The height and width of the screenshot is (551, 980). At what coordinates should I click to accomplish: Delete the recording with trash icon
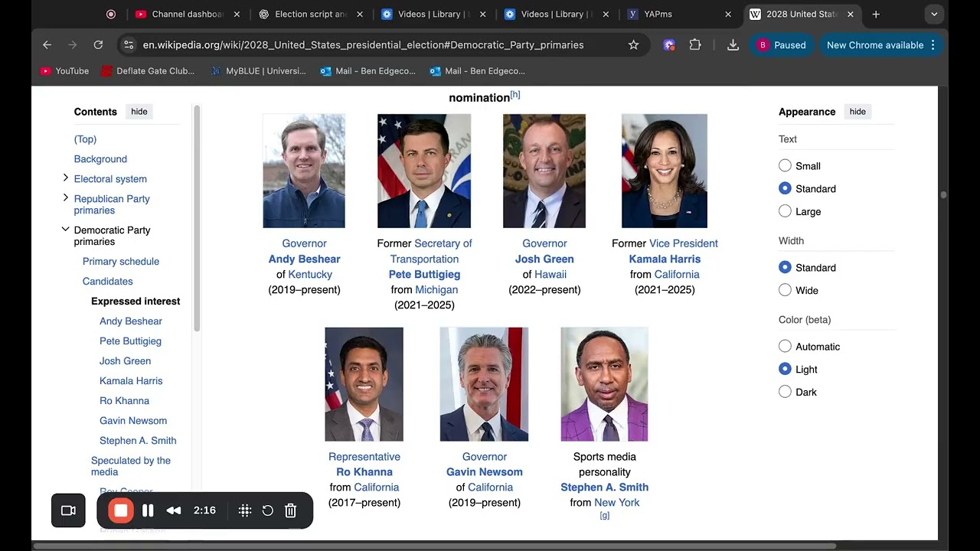pyautogui.click(x=291, y=510)
